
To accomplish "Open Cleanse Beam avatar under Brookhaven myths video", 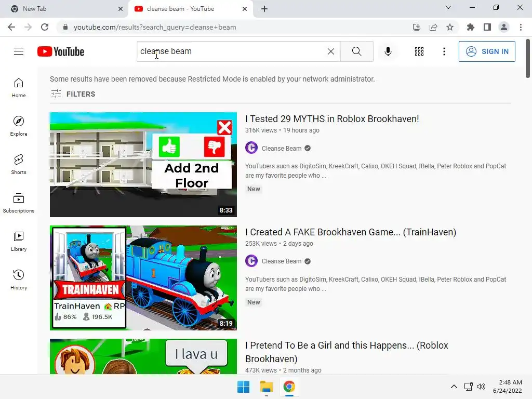I will 251,148.
